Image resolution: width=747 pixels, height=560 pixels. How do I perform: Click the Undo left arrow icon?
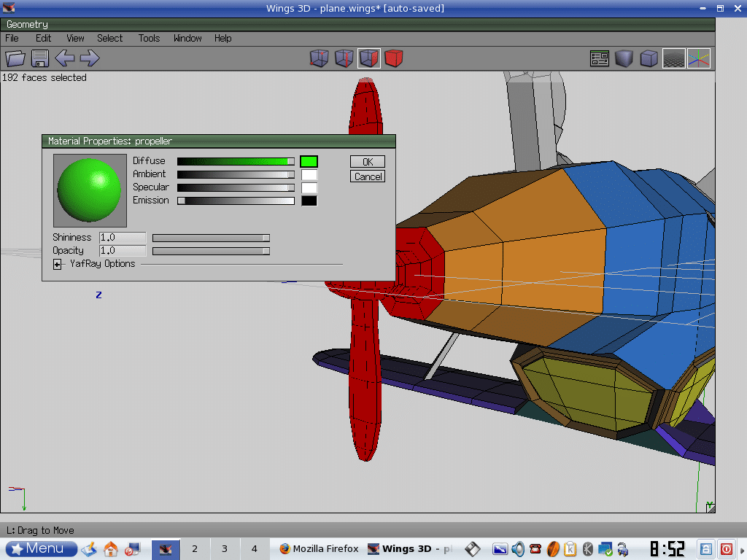tap(65, 58)
